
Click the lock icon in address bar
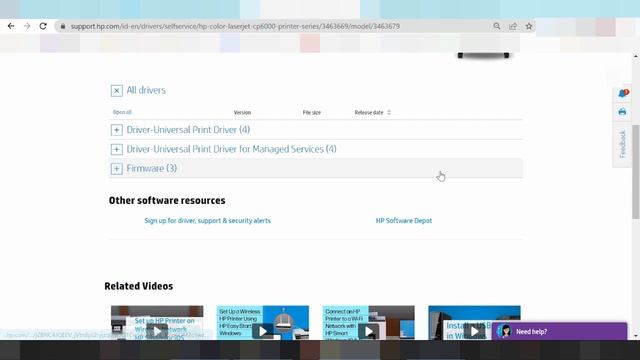point(62,26)
